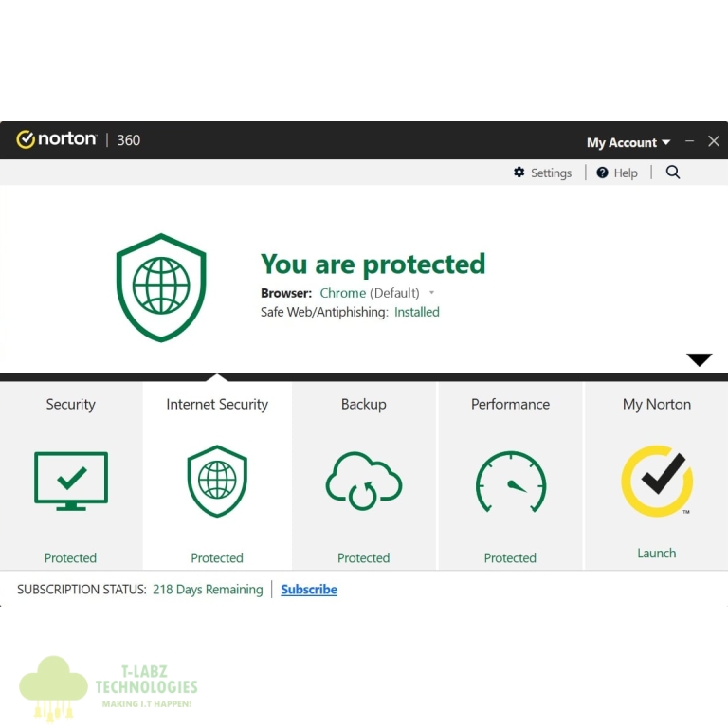Click the large globe shield icon
The height and width of the screenshot is (728, 728).
point(161,287)
